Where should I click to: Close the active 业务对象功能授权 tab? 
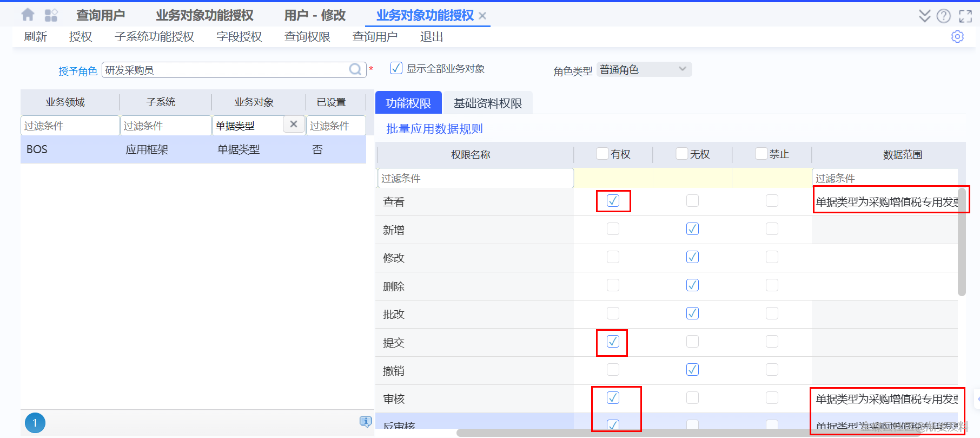pos(482,16)
